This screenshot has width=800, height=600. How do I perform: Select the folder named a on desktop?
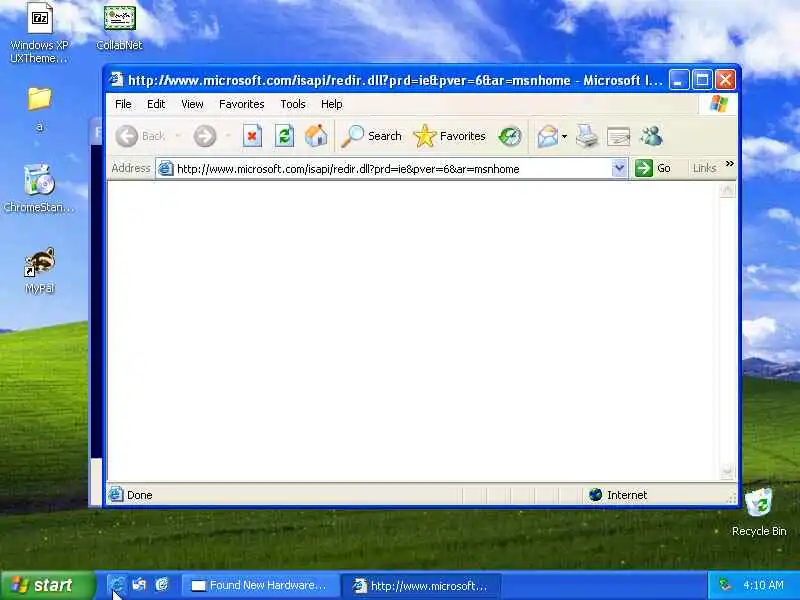tap(39, 108)
